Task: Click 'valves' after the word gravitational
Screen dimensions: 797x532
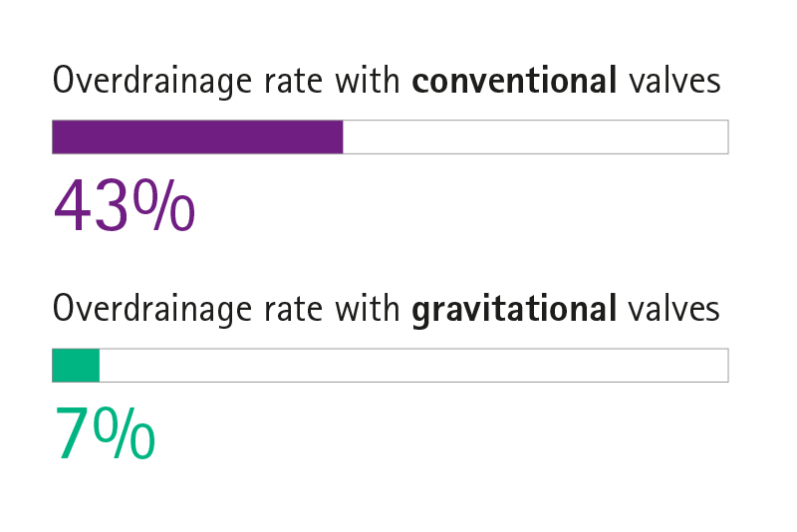Action: coord(674,309)
